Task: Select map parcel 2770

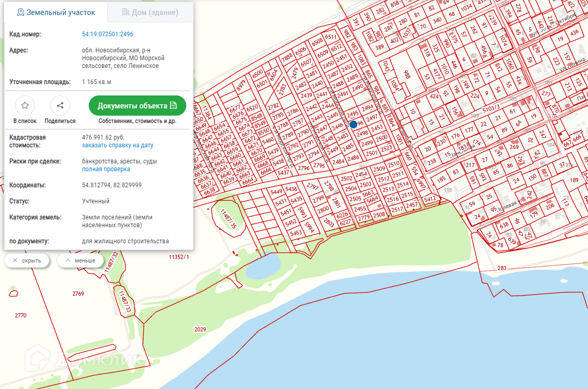Action: [21, 315]
